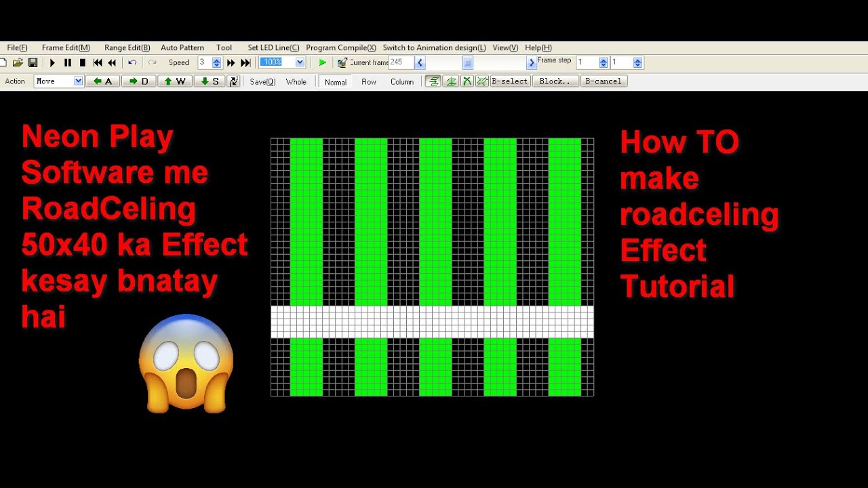Undo the last edit

pos(132,62)
